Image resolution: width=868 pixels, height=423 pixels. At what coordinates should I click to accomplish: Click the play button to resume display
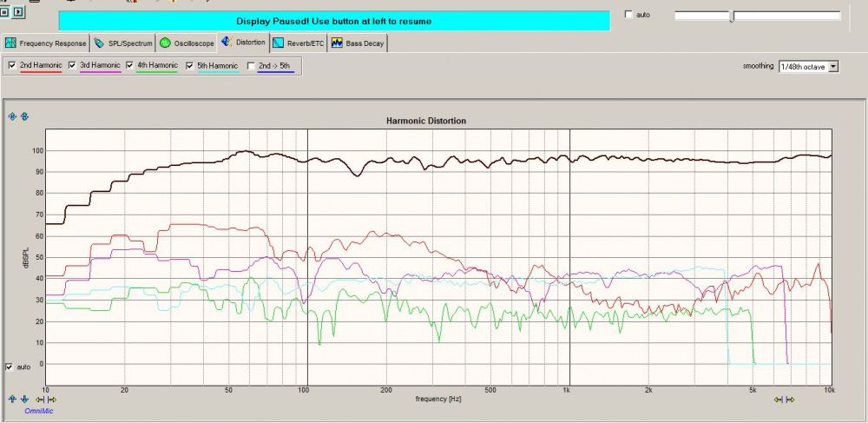point(20,13)
